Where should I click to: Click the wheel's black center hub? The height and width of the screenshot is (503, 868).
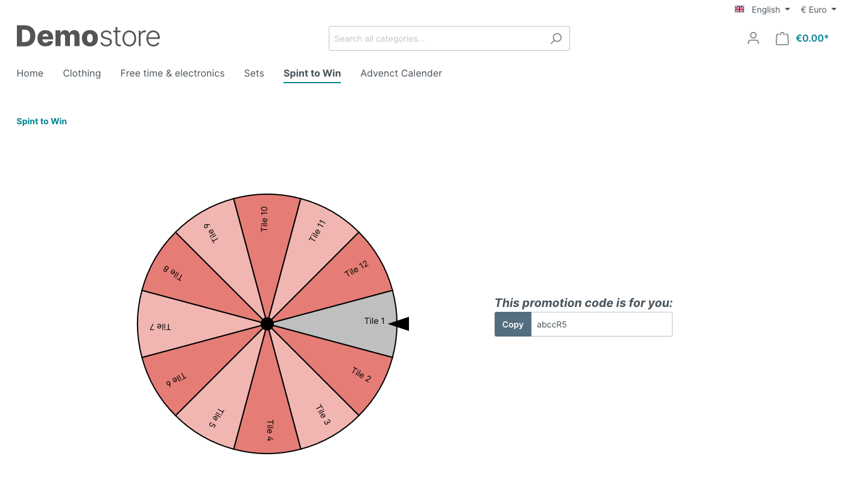(x=267, y=324)
